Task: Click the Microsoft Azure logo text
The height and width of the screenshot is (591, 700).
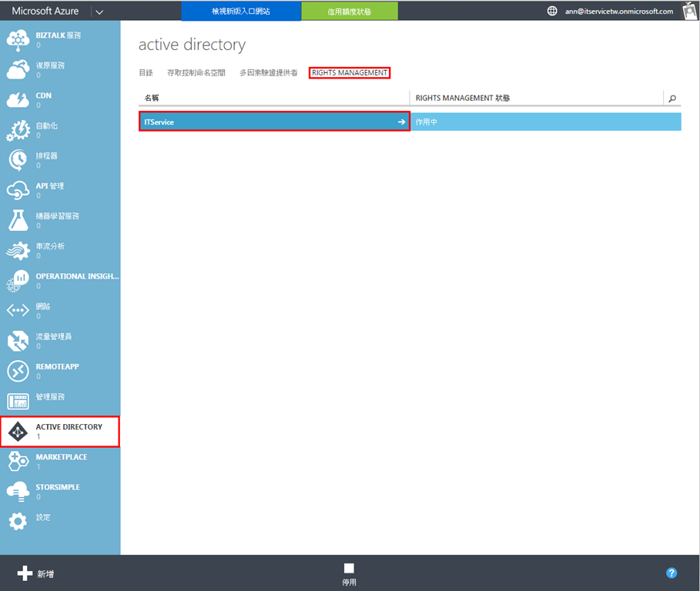Action: click(45, 11)
